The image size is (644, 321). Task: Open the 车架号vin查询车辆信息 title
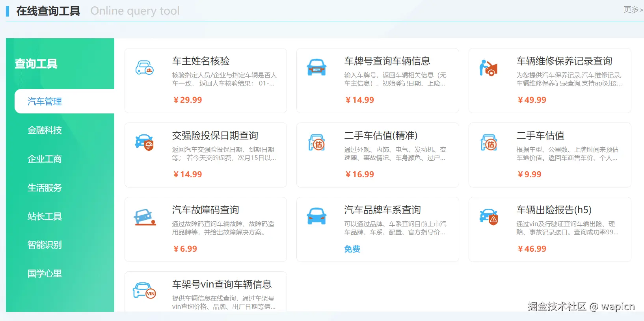222,284
